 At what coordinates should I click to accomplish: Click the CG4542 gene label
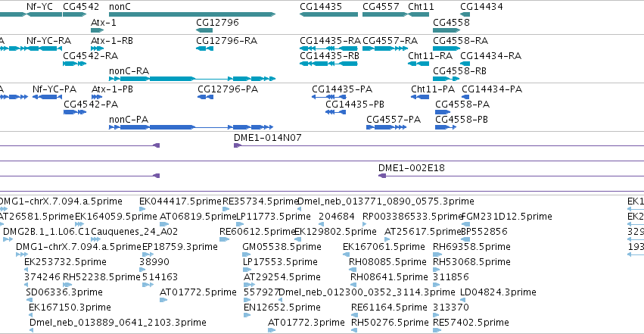point(81,7)
